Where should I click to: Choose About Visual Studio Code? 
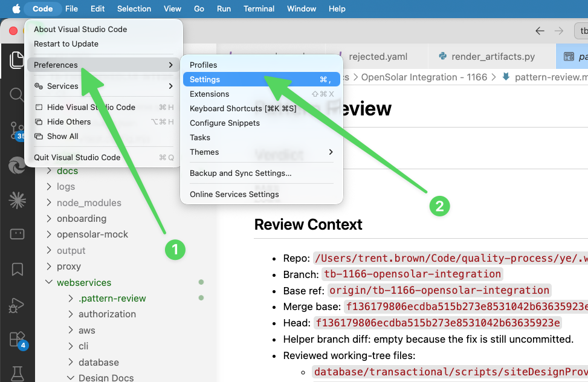103,29
